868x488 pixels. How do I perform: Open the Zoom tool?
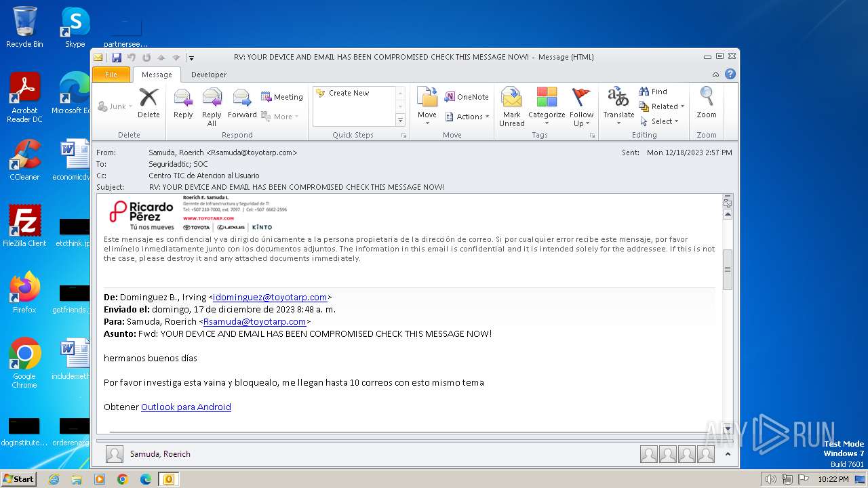(707, 104)
